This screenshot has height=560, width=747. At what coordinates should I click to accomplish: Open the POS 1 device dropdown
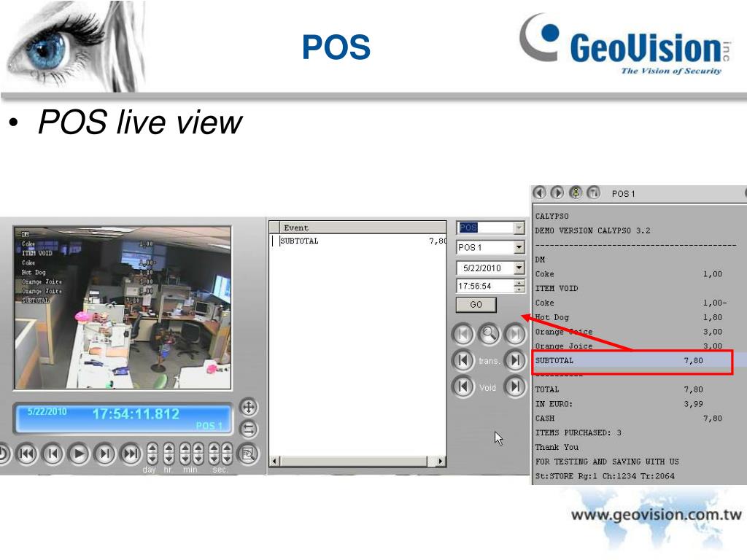519,247
